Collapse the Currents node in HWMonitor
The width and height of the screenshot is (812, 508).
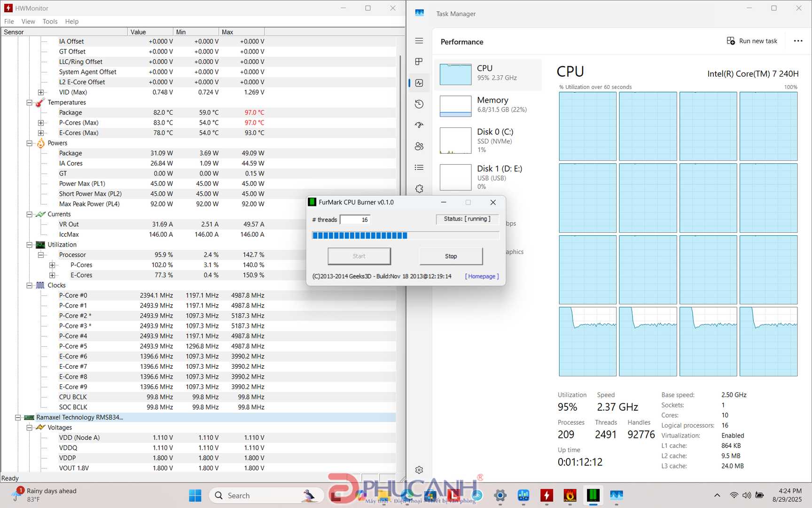tap(29, 214)
